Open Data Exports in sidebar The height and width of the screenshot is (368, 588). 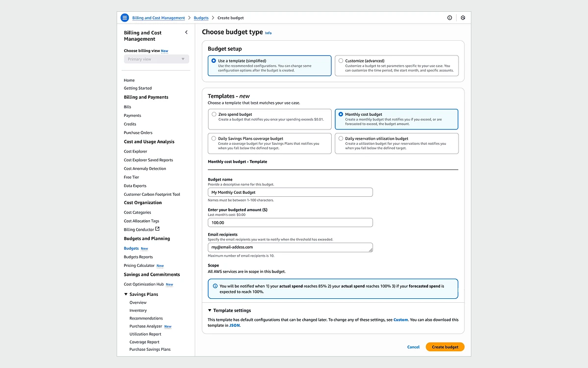point(135,186)
